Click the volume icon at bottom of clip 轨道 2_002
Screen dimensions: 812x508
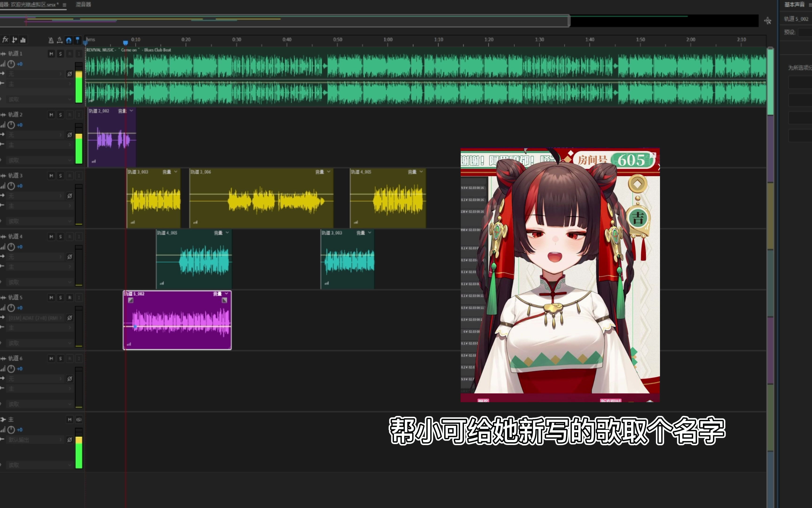click(x=94, y=161)
